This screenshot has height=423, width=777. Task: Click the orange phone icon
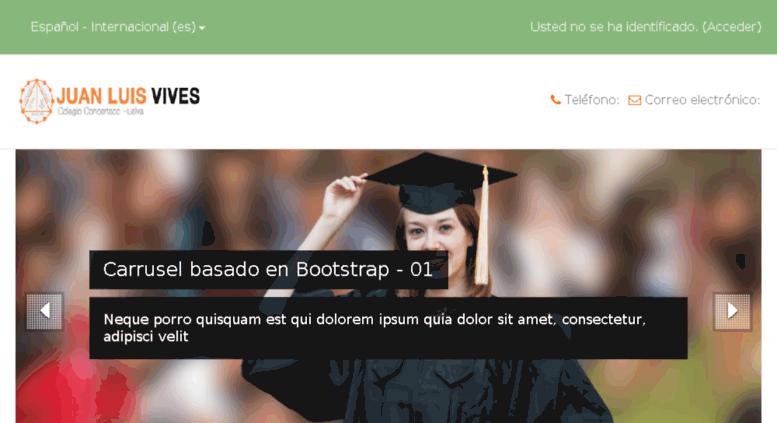click(x=555, y=100)
